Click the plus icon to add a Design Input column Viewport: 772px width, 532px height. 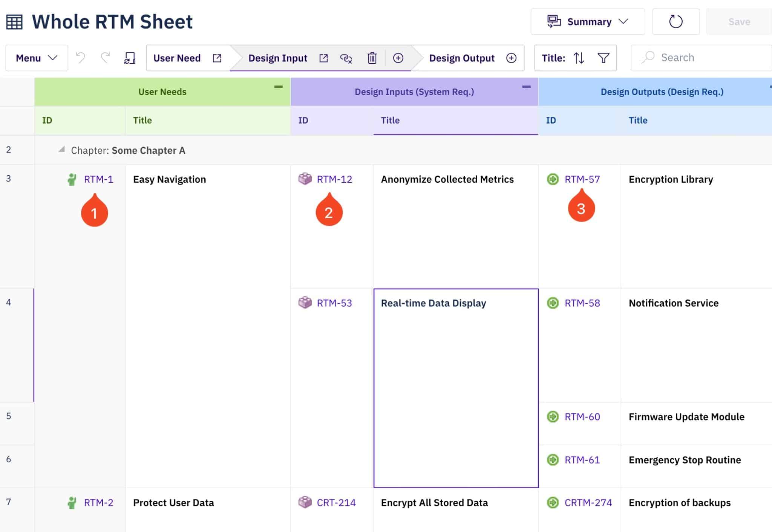point(398,58)
